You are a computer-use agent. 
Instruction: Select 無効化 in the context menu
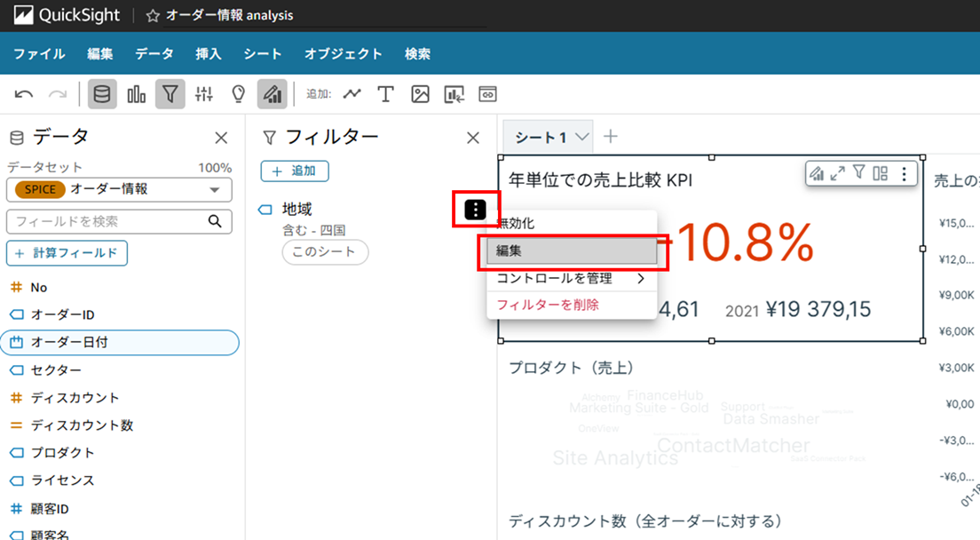point(572,223)
